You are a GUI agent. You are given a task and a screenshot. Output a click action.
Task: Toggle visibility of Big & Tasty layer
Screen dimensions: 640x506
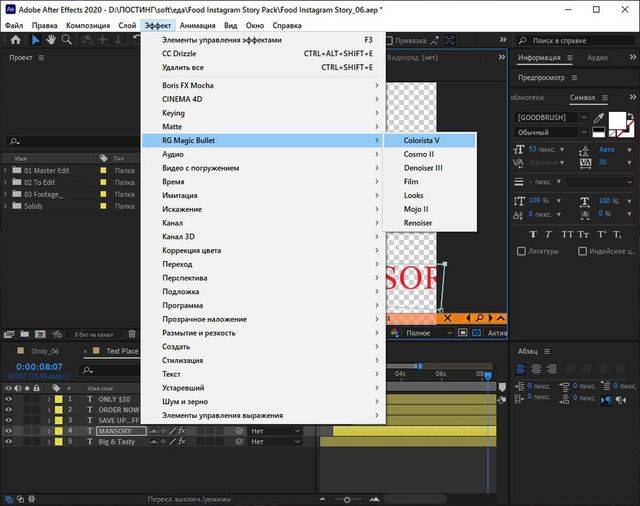(9, 442)
